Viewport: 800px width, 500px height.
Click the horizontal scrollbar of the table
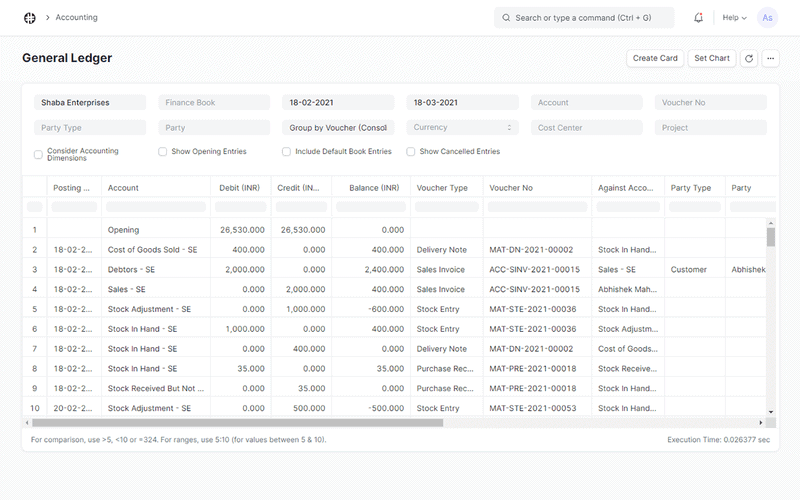pos(240,422)
